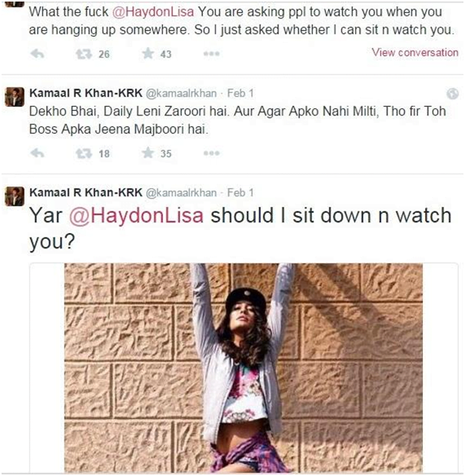Open the View conversation link
The height and width of the screenshot is (476, 465).
[x=415, y=52]
